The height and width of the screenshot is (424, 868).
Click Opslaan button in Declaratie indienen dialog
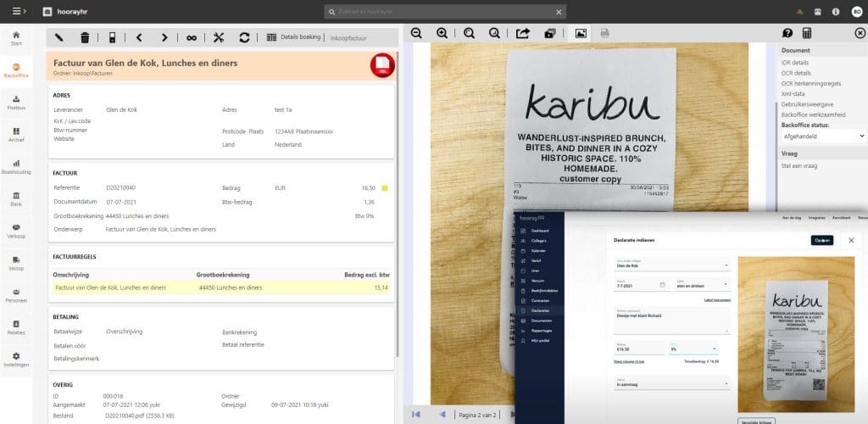pyautogui.click(x=822, y=240)
